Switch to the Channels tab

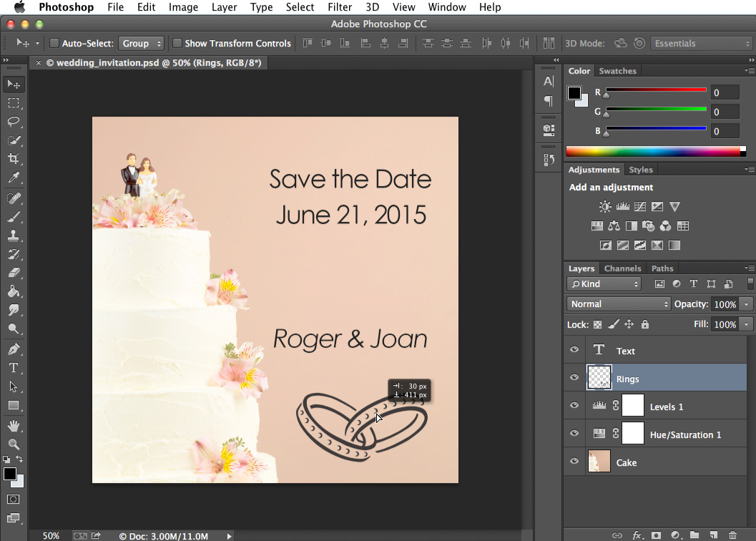[x=622, y=268]
